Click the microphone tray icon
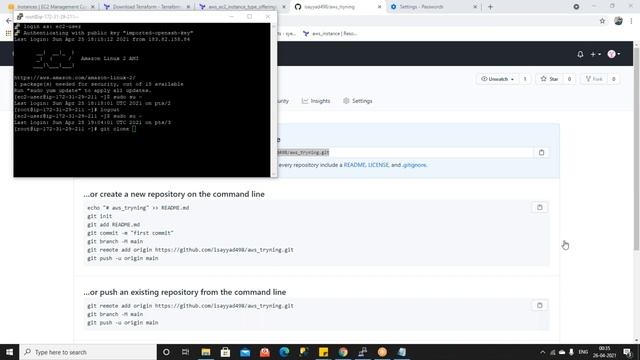Image resolution: width=640 pixels, height=360 pixels. pos(571,352)
